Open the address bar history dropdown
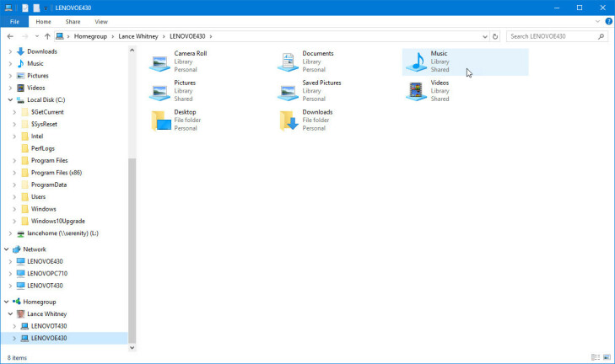Image resolution: width=615 pixels, height=364 pixels. coord(485,36)
